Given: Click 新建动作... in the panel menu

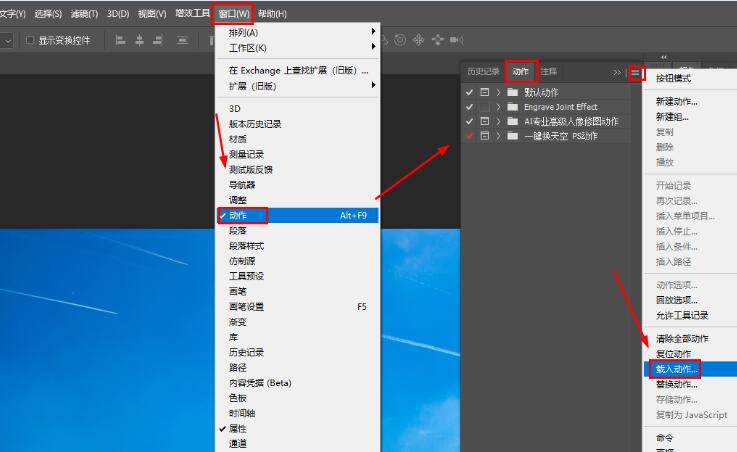Looking at the screenshot, I should coord(677,101).
